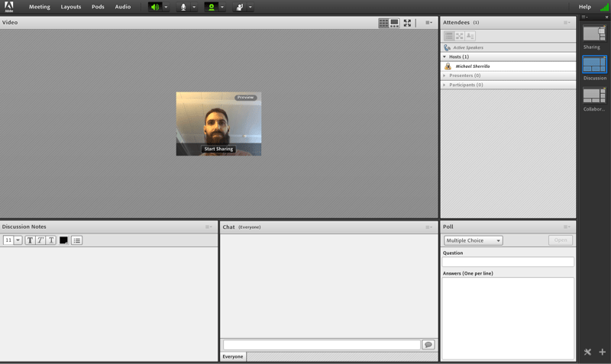Image resolution: width=611 pixels, height=364 pixels.
Task: Click the poll Answers text box
Action: coord(508,318)
